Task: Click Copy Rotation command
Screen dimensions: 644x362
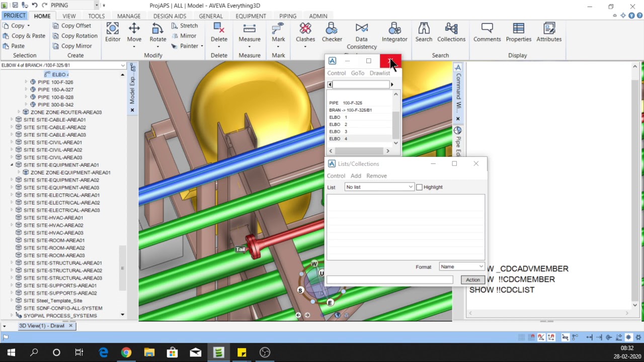Action: coord(74,36)
